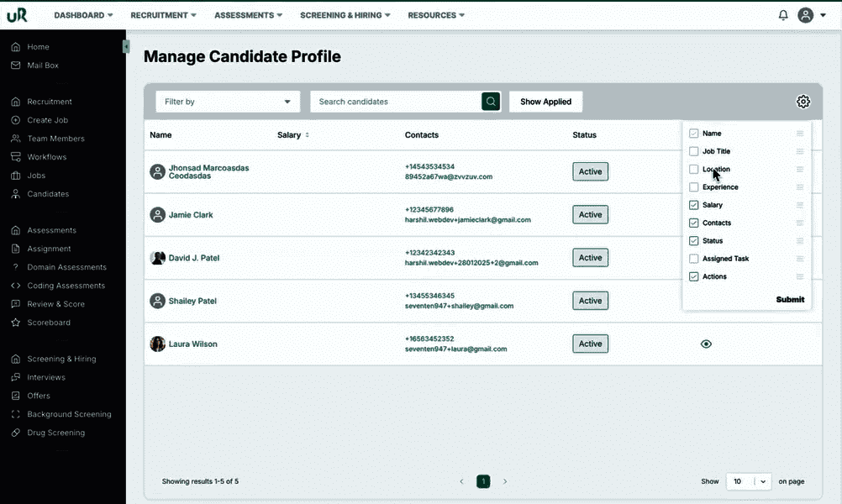Enable the Location column checkbox

tap(694, 170)
